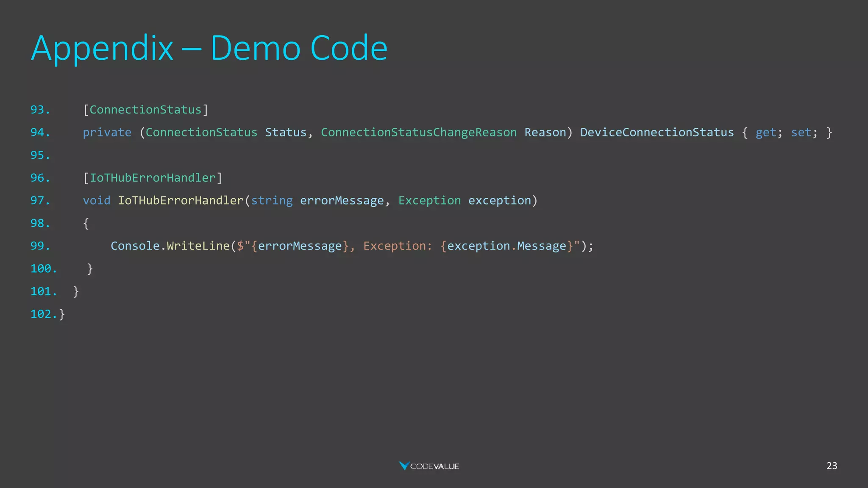Click the closing brace on line 100
The width and height of the screenshot is (868, 488).
pos(90,269)
